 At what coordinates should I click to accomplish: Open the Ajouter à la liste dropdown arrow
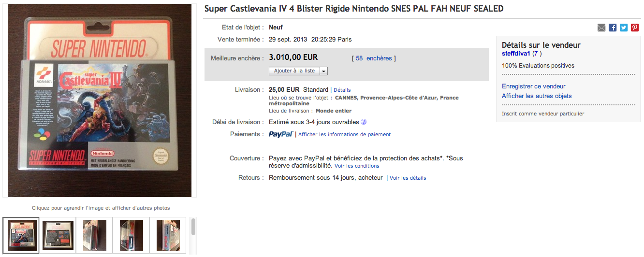[x=323, y=71]
